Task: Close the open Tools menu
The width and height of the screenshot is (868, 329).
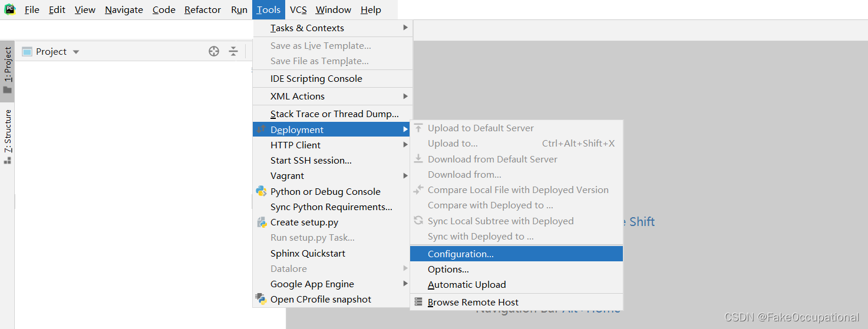Action: 269,9
